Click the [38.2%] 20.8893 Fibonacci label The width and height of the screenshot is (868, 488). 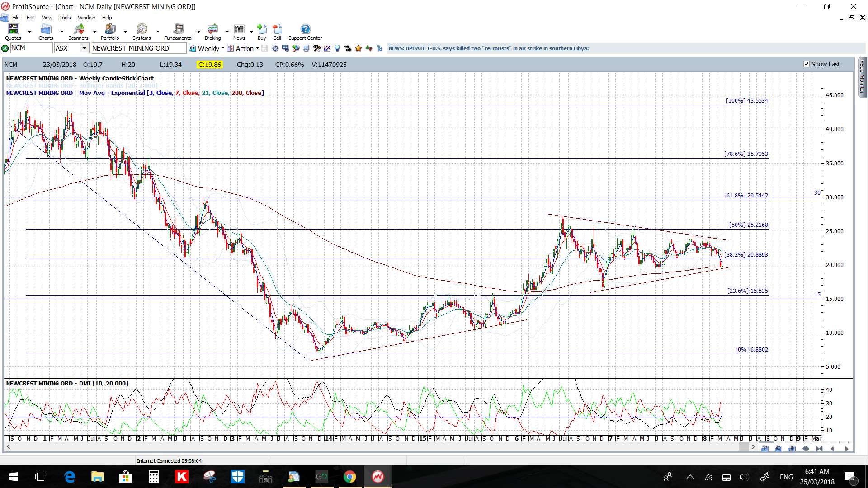pyautogui.click(x=746, y=255)
